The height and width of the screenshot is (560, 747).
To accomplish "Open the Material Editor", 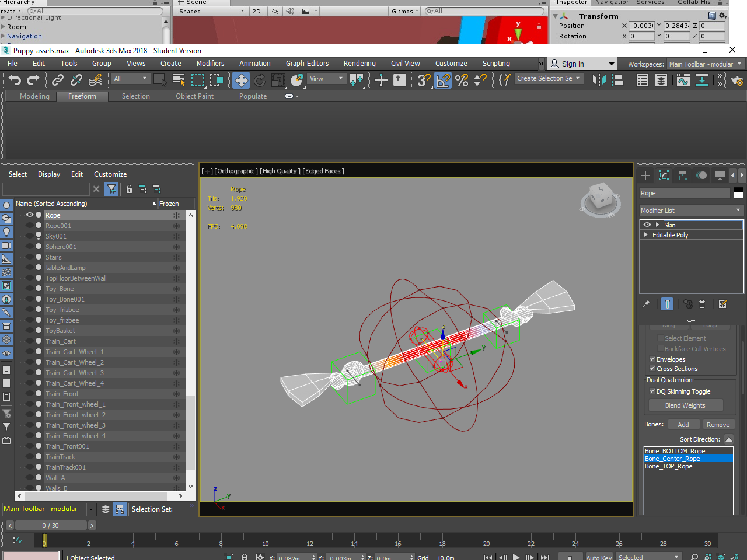I will point(719,80).
